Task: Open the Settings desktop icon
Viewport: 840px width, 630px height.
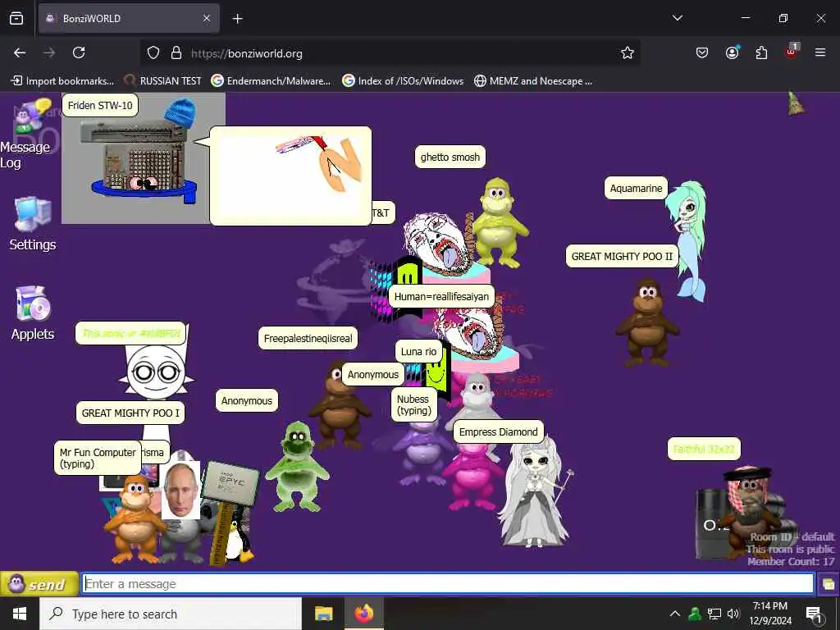Action: point(33,224)
